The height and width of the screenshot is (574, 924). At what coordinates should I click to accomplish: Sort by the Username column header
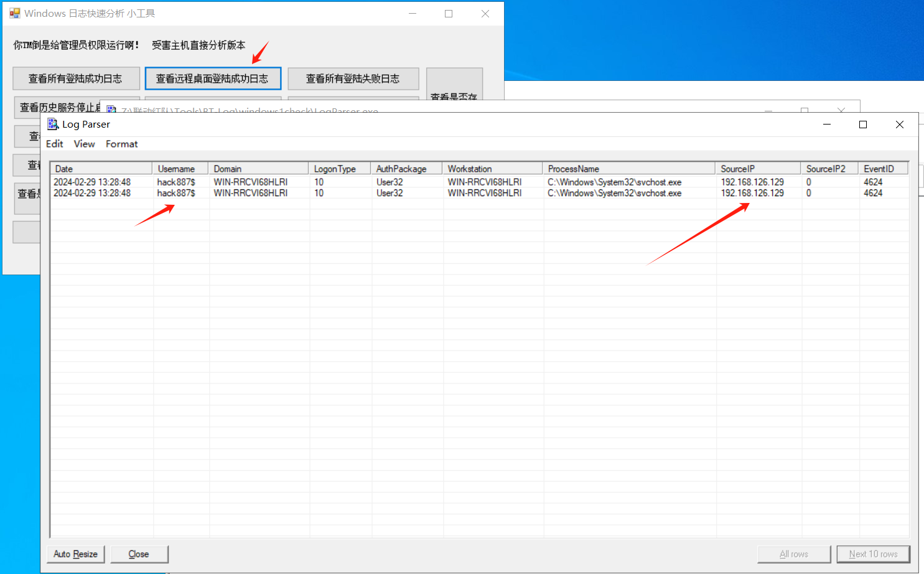coord(180,169)
